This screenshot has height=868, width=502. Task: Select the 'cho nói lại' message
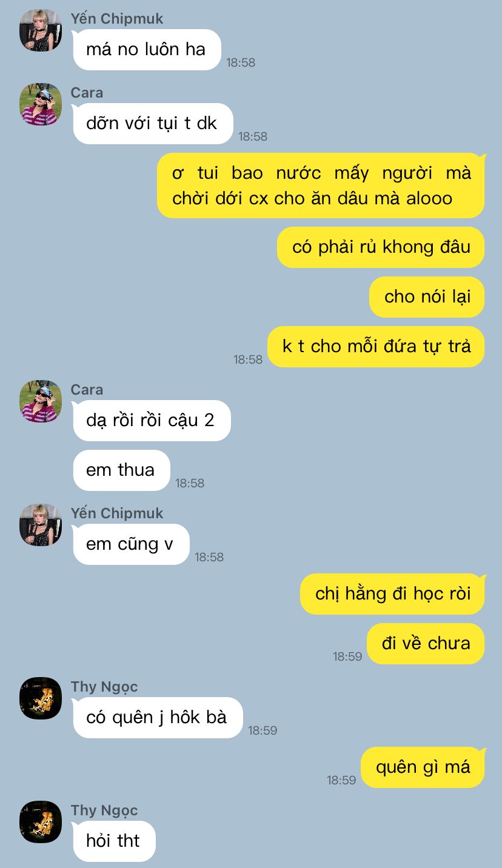point(427,297)
